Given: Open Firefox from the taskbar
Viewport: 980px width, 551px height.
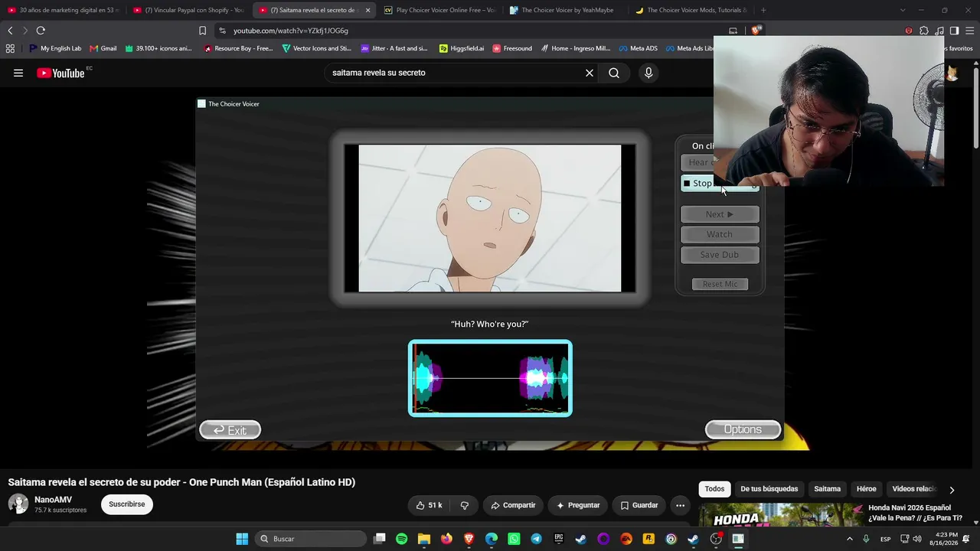Looking at the screenshot, I should [x=446, y=539].
